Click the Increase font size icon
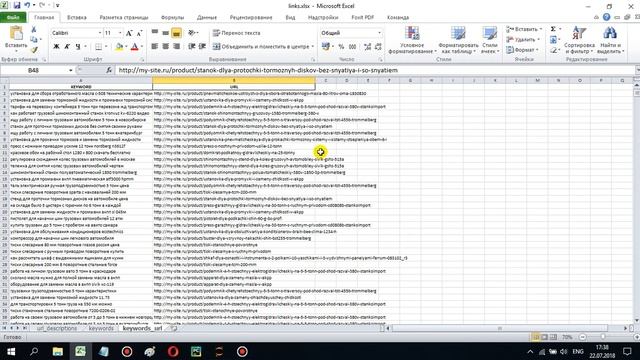640x360 pixels. click(x=129, y=33)
